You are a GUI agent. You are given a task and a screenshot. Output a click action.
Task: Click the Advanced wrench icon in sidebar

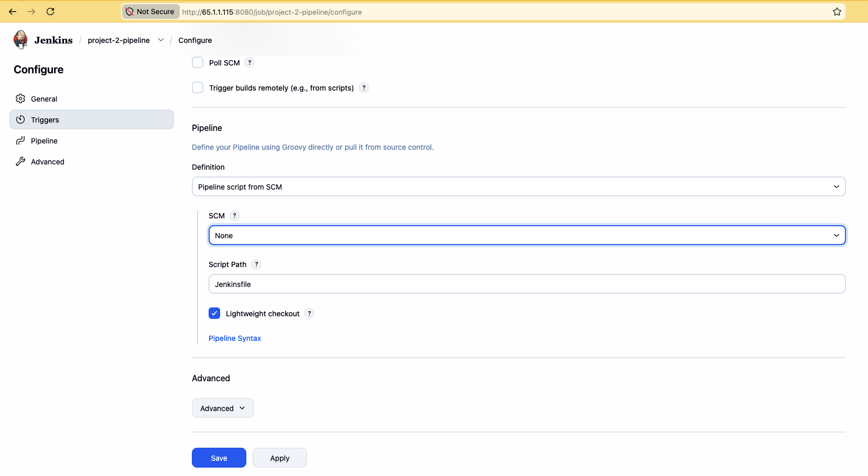[20, 161]
